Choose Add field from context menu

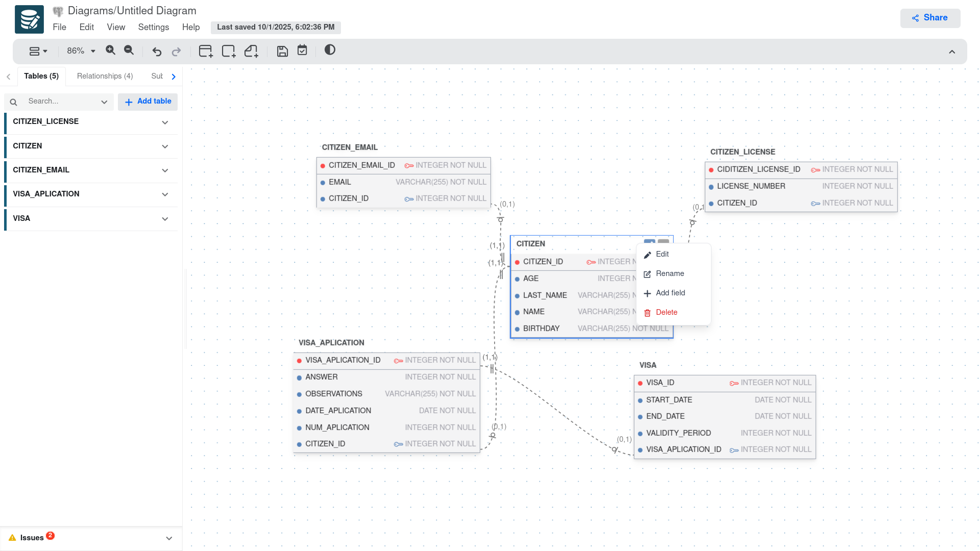tap(670, 293)
